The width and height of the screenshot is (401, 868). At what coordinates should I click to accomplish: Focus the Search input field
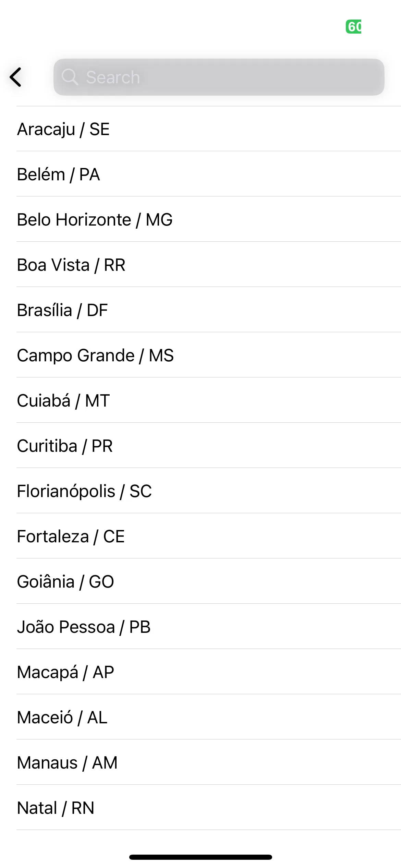pyautogui.click(x=219, y=77)
